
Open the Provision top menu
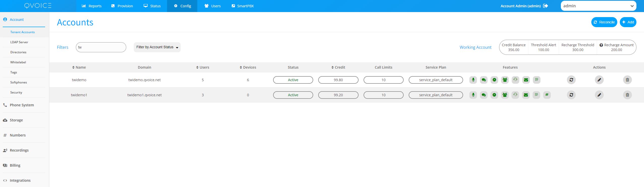click(x=122, y=6)
